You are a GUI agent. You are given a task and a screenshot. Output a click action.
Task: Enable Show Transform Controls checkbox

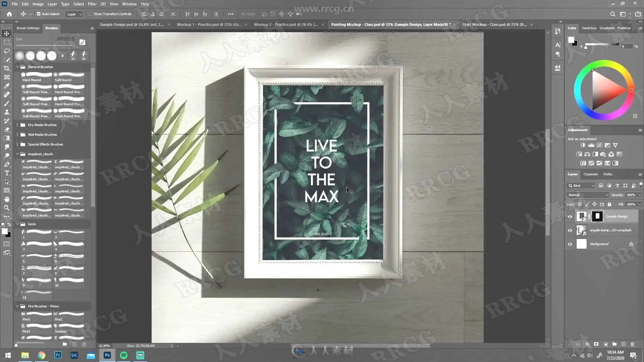[x=91, y=14]
